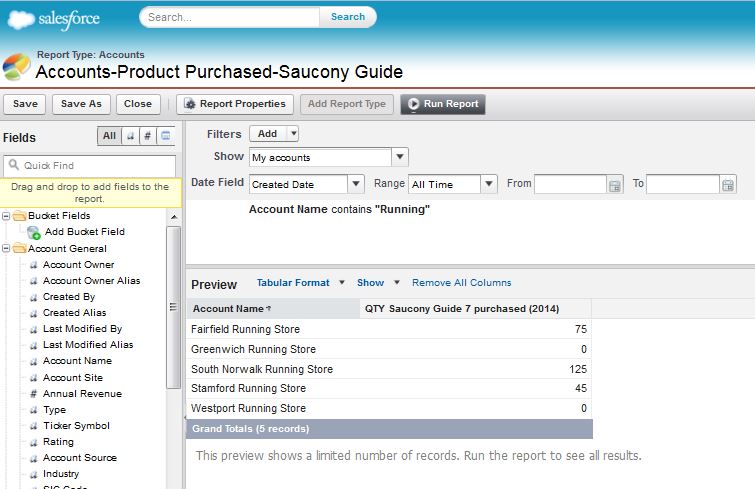Select Annual Revenue field

coord(82,393)
